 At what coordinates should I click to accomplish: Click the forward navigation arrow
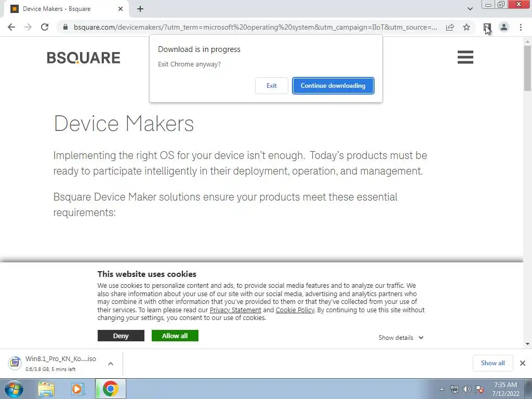tap(28, 27)
